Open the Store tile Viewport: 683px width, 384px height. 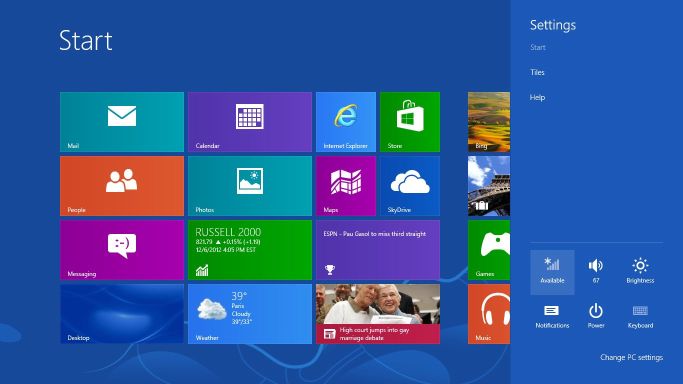pyautogui.click(x=410, y=122)
